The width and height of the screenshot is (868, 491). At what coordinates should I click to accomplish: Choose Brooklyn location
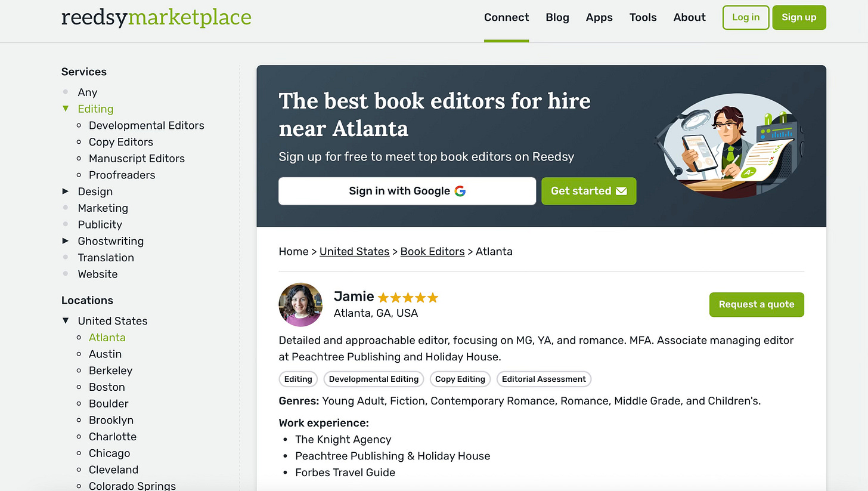tap(111, 420)
